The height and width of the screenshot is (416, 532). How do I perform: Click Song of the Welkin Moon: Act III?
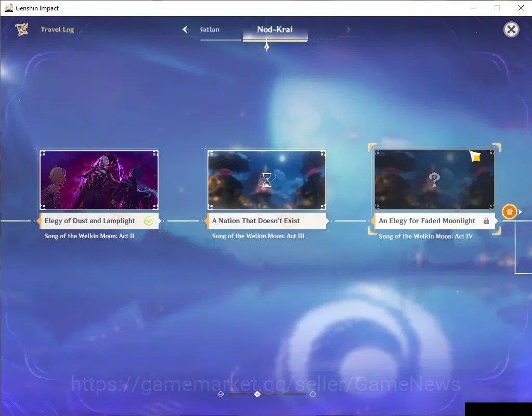click(258, 236)
